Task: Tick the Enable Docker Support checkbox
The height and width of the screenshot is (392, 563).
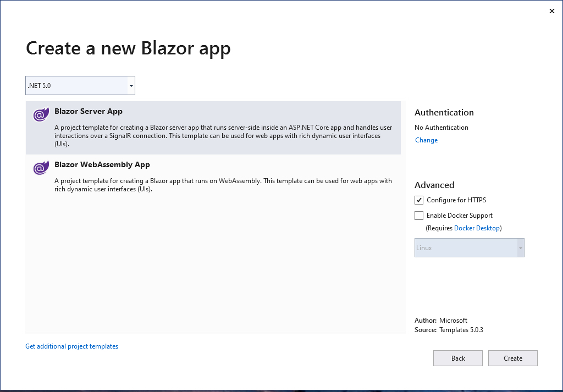Action: 419,216
